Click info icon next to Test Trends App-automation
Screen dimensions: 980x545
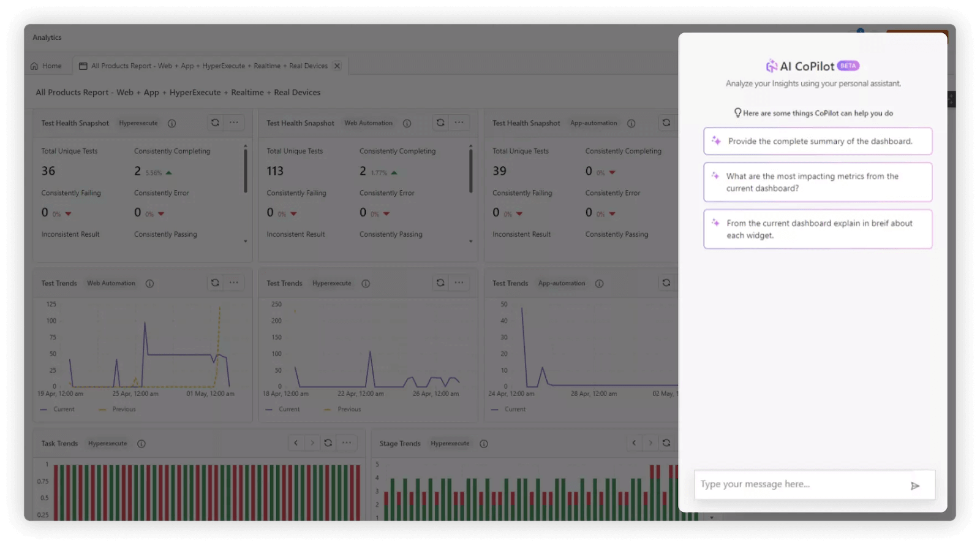click(x=599, y=283)
